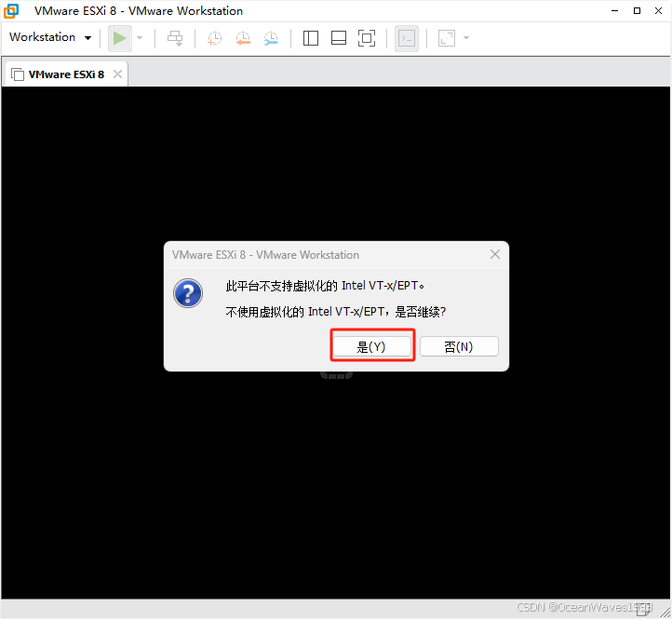Screen dimensions: 672x619
Task: Take a snapshot of this virtual machine
Action: [x=214, y=38]
